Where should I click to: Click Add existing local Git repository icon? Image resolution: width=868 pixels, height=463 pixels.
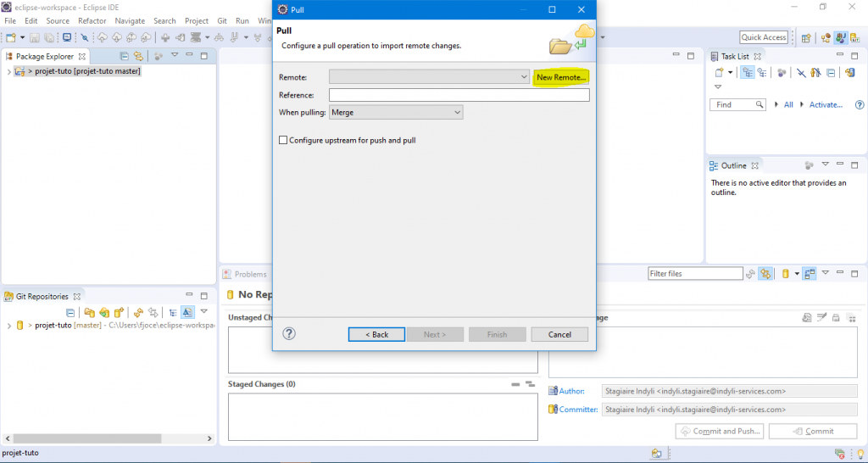click(x=89, y=312)
